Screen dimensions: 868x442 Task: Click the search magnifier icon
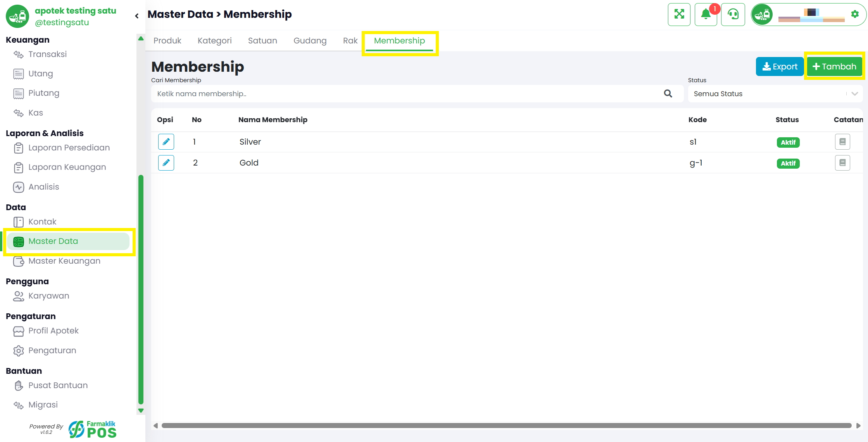click(668, 93)
